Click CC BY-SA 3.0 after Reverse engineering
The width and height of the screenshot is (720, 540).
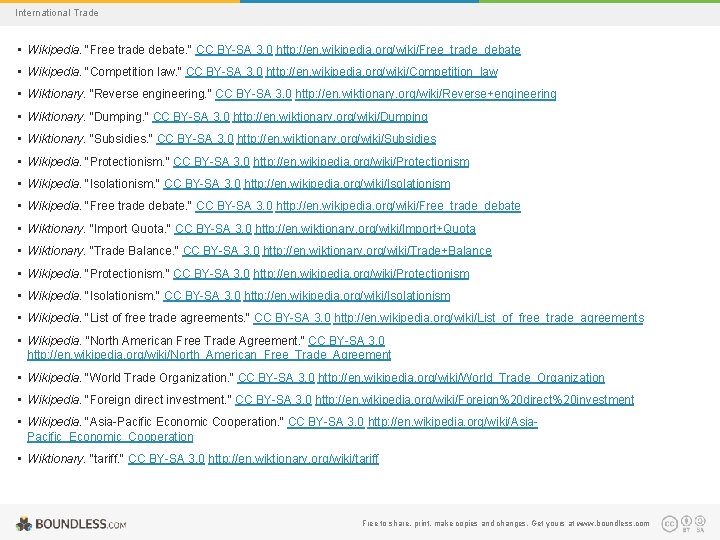(x=253, y=94)
